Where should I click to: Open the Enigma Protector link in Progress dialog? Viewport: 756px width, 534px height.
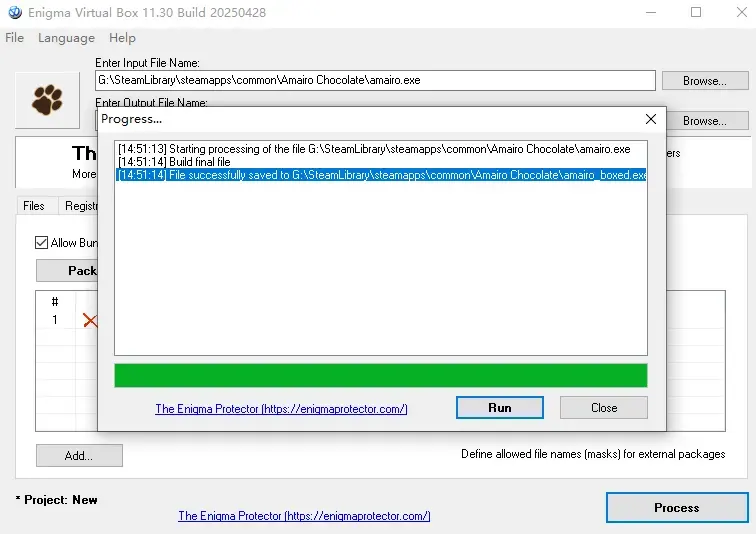pos(281,409)
